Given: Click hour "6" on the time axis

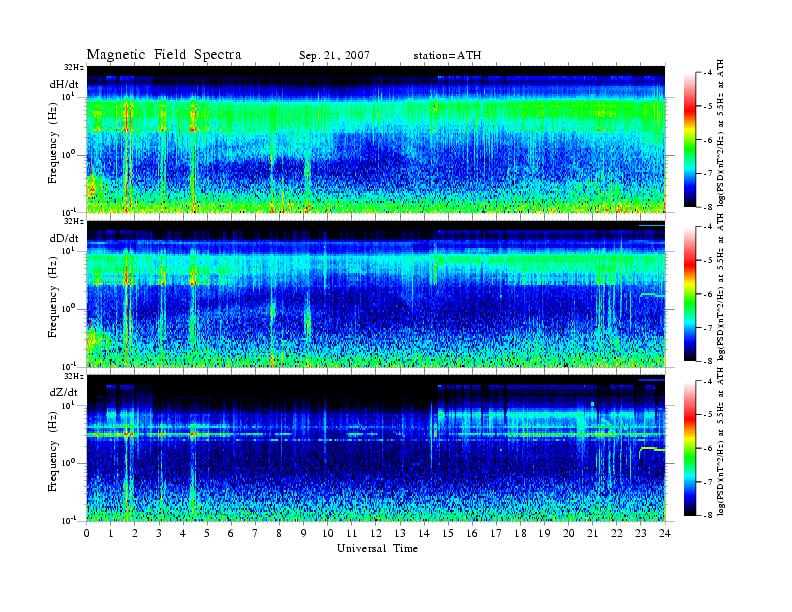Looking at the screenshot, I should click(x=231, y=533).
